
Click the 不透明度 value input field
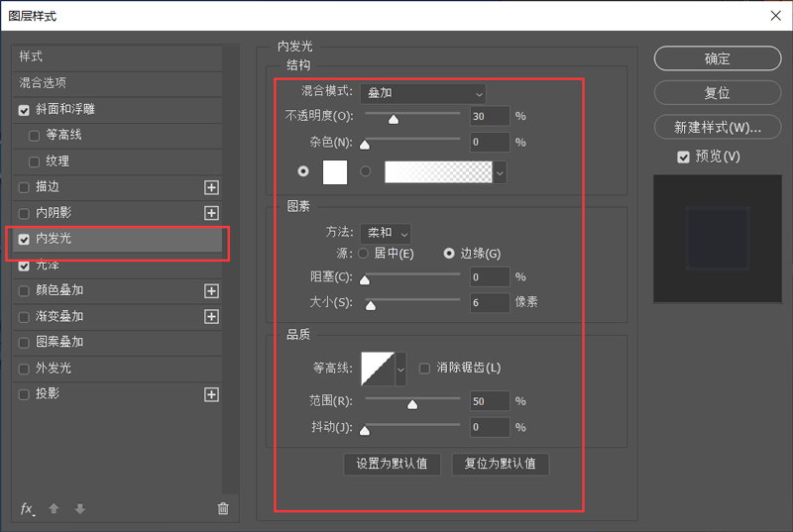[x=490, y=117]
